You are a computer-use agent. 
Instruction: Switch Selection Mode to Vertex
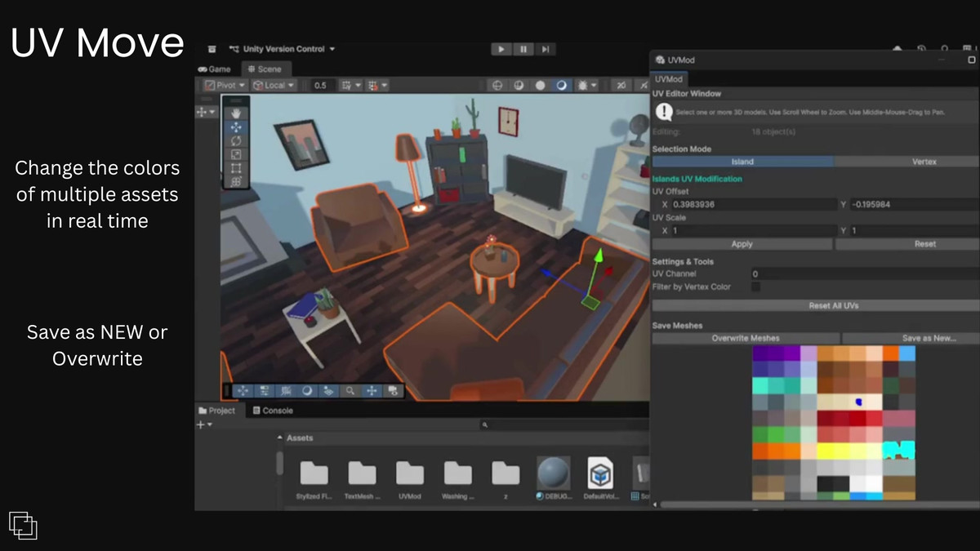pos(923,162)
